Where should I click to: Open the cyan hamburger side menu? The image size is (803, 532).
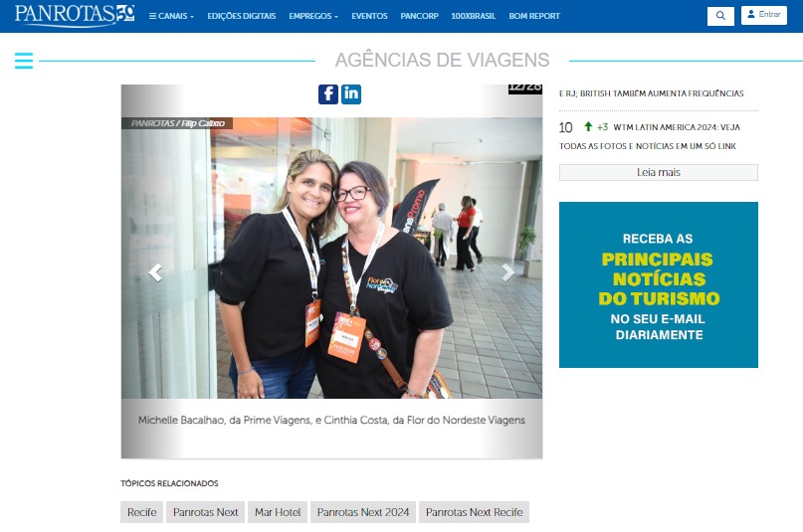click(x=24, y=61)
